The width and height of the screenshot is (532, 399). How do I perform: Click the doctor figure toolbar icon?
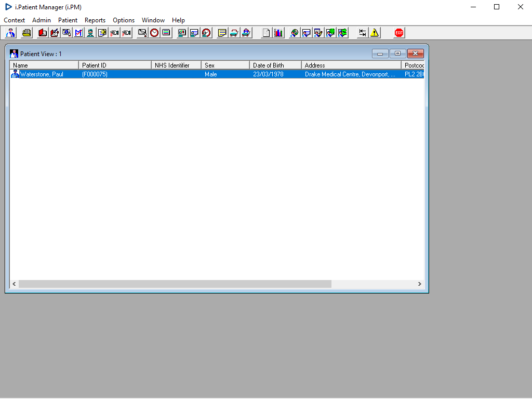pyautogui.click(x=10, y=33)
